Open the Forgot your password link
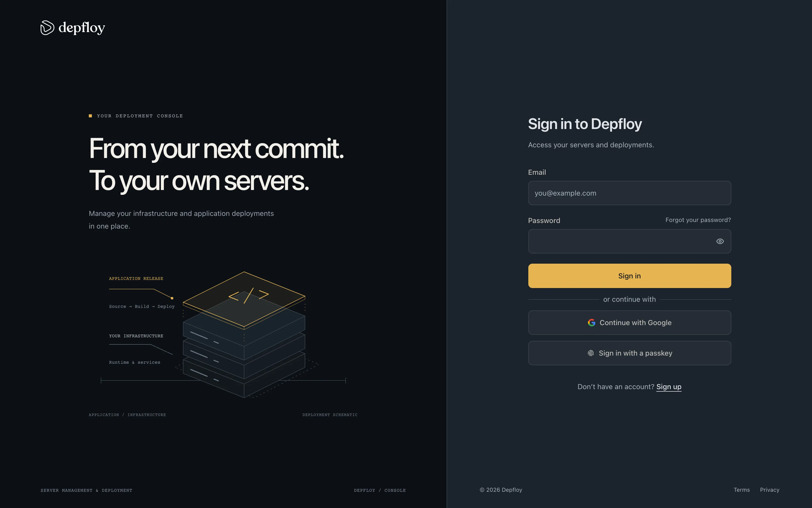812x508 pixels. [x=698, y=220]
